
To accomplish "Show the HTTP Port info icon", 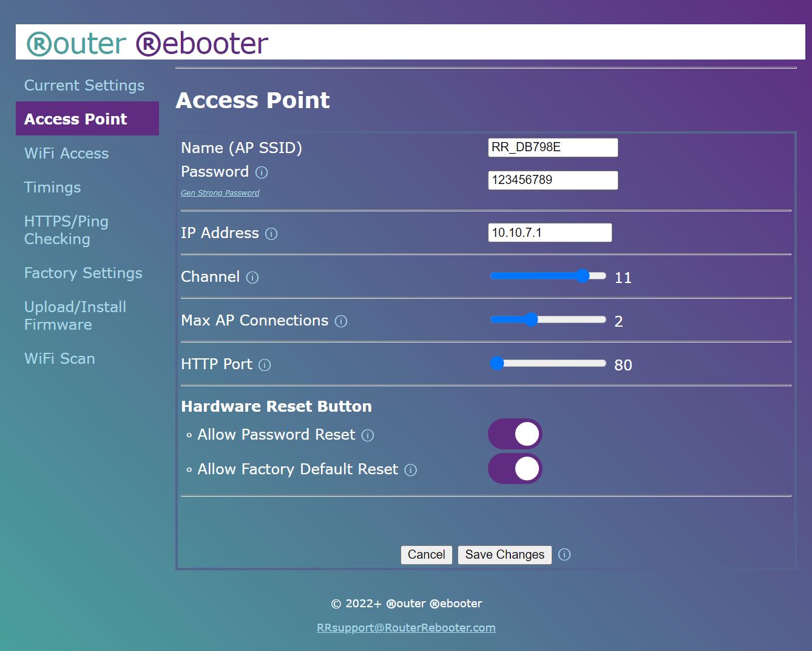I will pos(265,365).
